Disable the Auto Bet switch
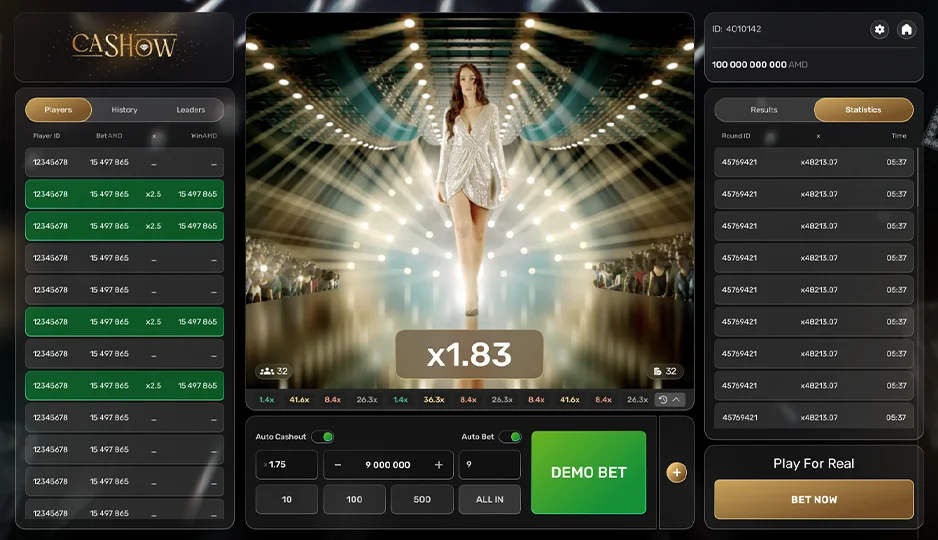 click(509, 437)
